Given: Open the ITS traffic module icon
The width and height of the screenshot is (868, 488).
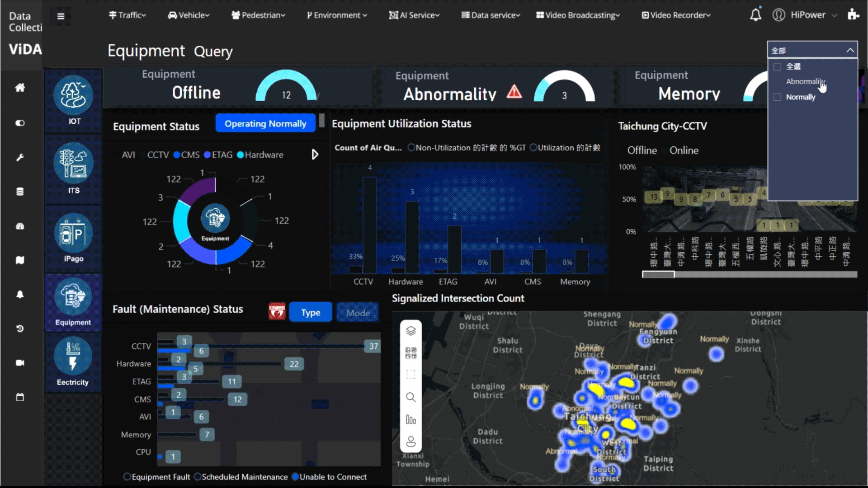Looking at the screenshot, I should click(73, 163).
